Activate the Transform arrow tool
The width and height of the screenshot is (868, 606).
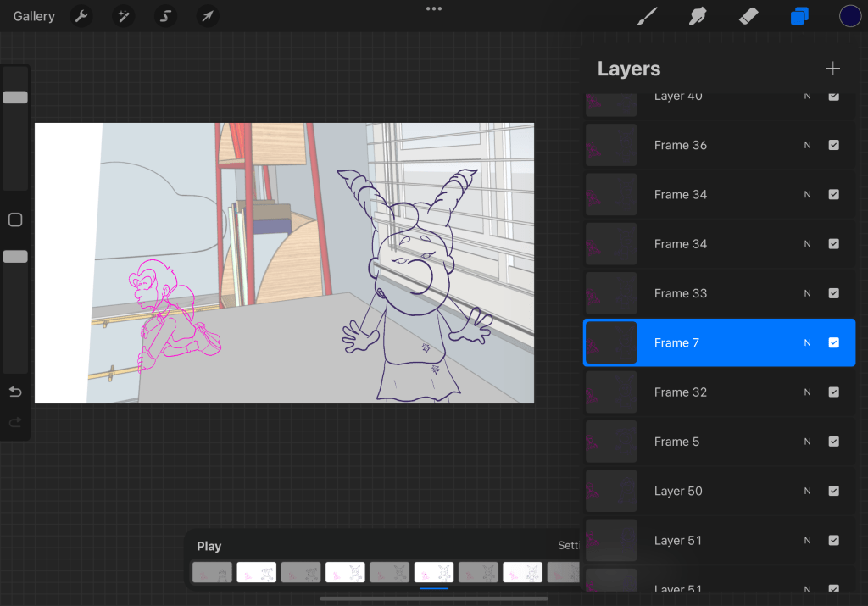coord(207,16)
